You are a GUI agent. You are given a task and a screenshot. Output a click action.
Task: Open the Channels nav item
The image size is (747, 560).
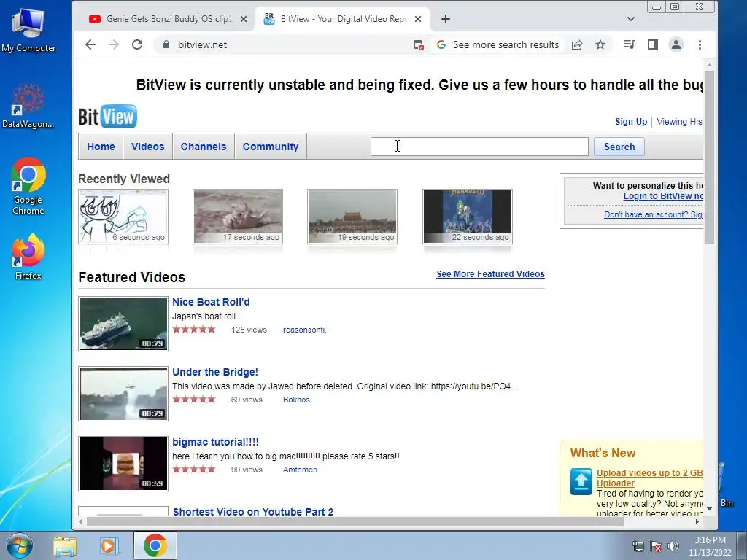204,147
